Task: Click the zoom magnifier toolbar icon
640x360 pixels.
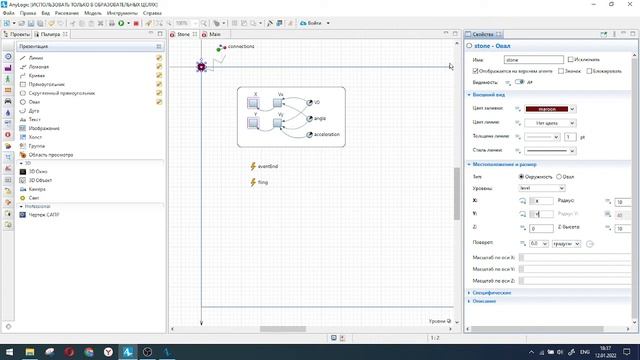Action: (x=203, y=23)
